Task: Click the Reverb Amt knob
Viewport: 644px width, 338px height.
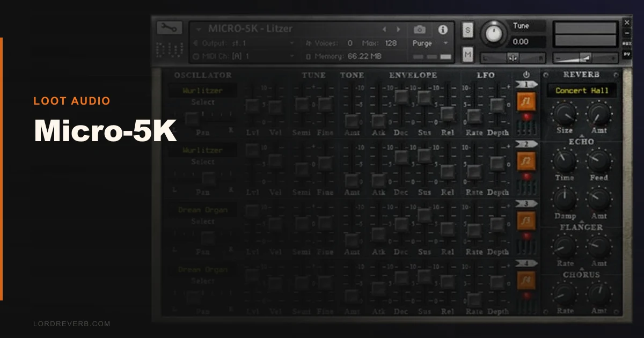Action: 599,113
